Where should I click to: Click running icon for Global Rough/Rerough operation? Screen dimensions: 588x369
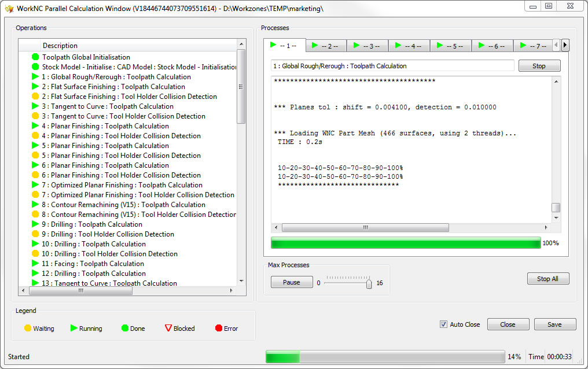pyautogui.click(x=35, y=77)
